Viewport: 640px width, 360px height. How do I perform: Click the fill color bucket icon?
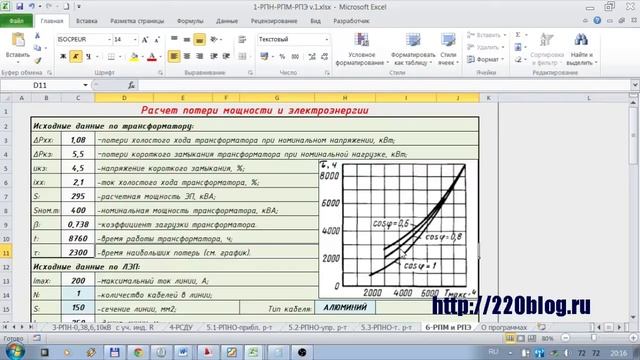pos(134,57)
